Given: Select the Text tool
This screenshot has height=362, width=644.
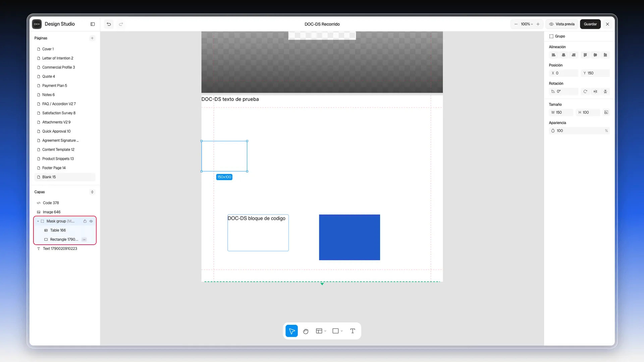Looking at the screenshot, I should click(x=353, y=331).
